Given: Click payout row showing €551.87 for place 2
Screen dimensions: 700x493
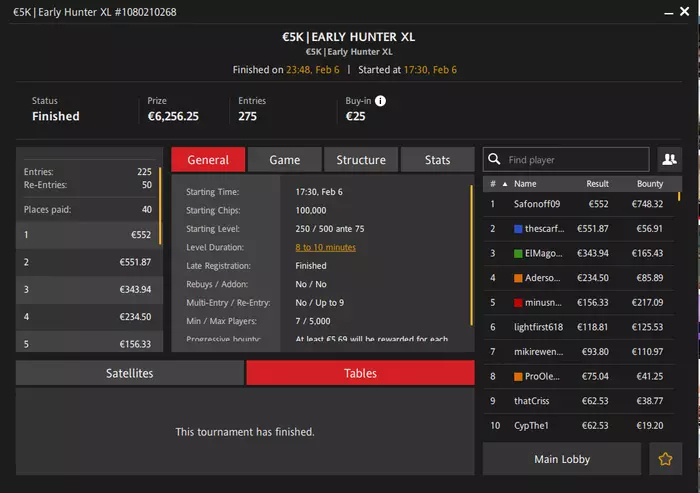Looking at the screenshot, I should pyautogui.click(x=88, y=262).
